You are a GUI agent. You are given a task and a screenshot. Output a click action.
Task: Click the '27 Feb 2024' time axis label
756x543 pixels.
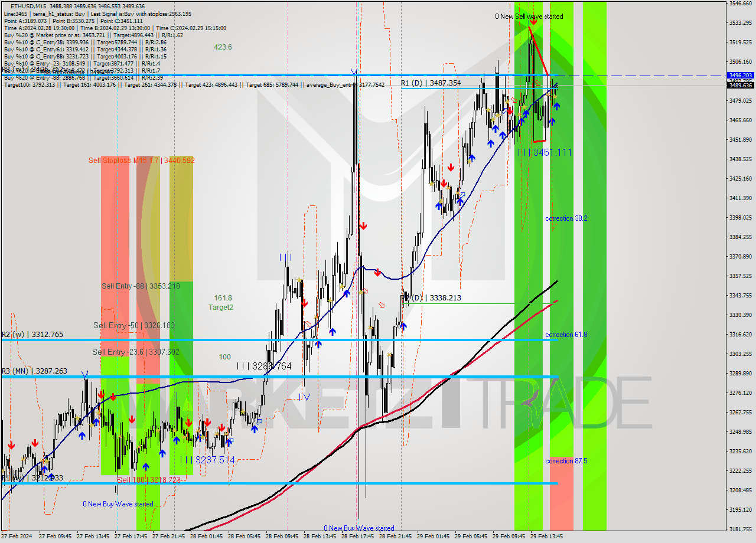[x=17, y=537]
